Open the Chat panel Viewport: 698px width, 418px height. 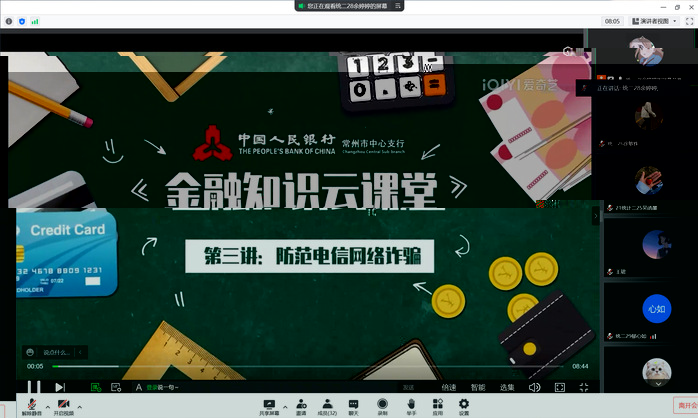click(353, 406)
